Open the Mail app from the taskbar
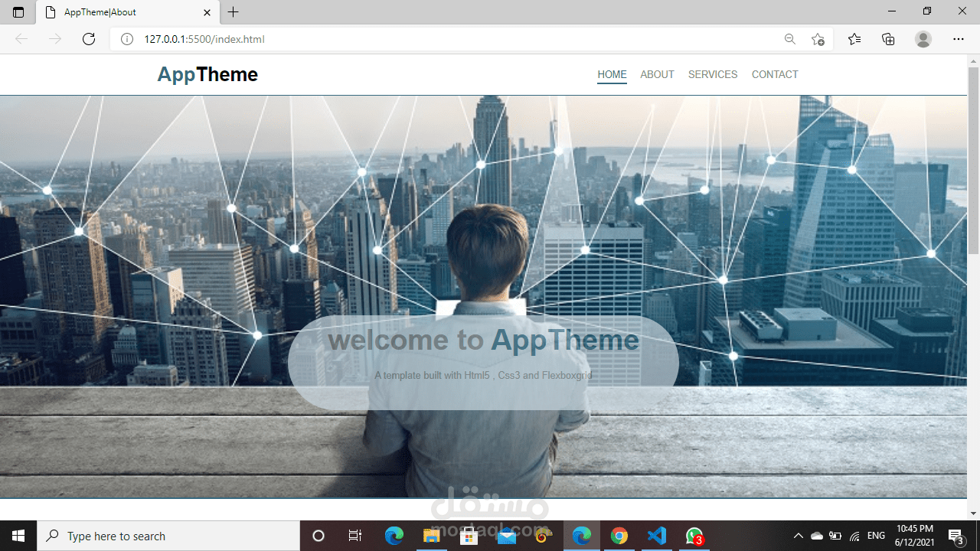The image size is (980, 551). click(506, 536)
